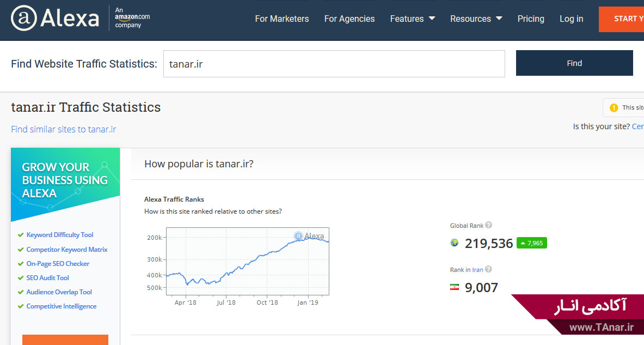
Task: Go to the Pricing page
Action: 531,19
